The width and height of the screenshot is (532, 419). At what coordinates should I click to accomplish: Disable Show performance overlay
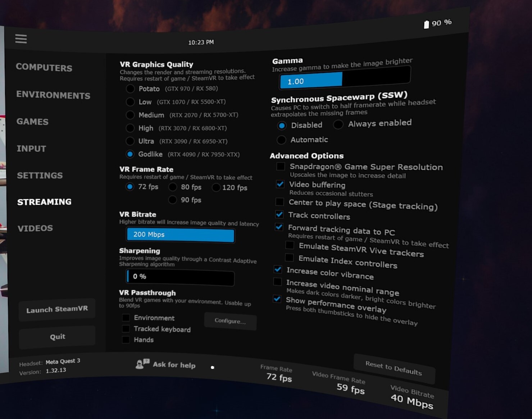tap(277, 299)
